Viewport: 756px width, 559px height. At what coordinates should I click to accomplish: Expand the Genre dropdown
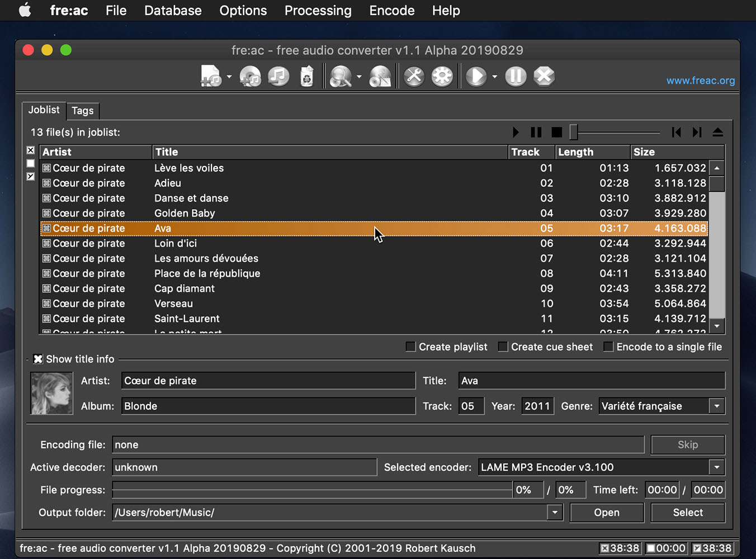716,406
